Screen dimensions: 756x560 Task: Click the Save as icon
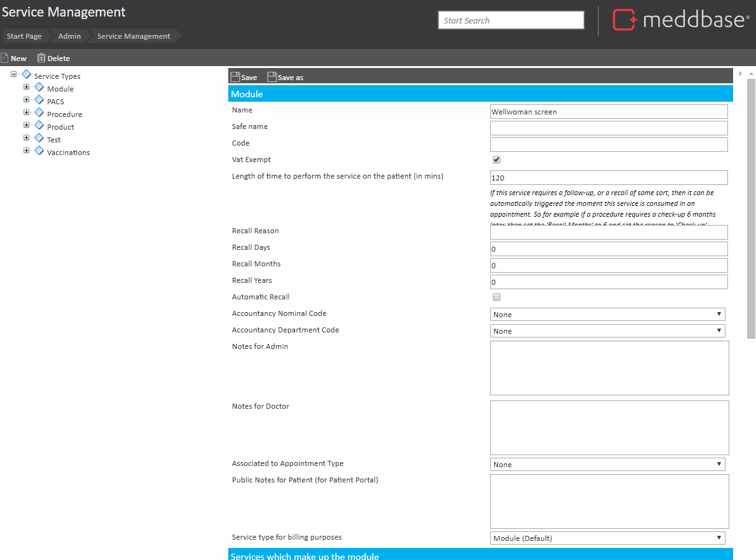pos(272,77)
